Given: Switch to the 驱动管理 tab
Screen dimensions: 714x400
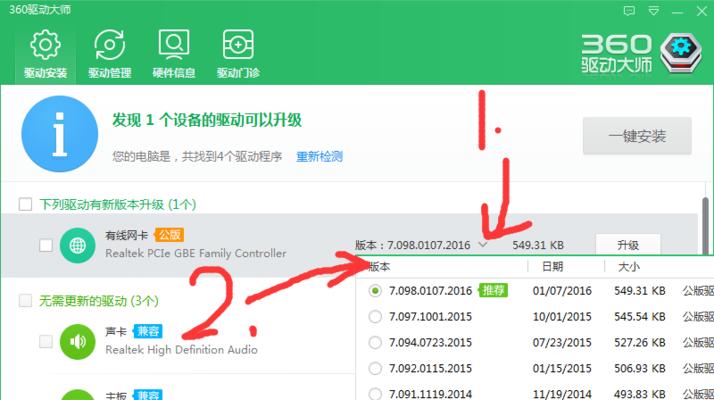Looking at the screenshot, I should 109,54.
